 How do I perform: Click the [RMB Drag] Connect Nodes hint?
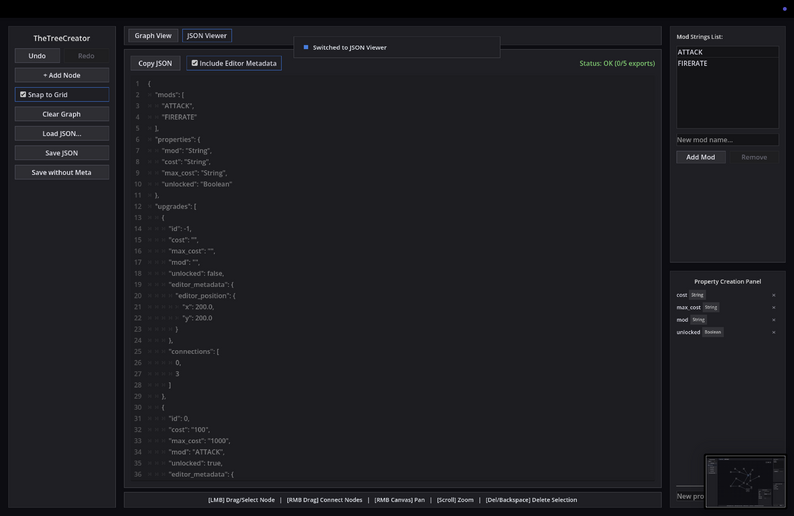coord(325,500)
